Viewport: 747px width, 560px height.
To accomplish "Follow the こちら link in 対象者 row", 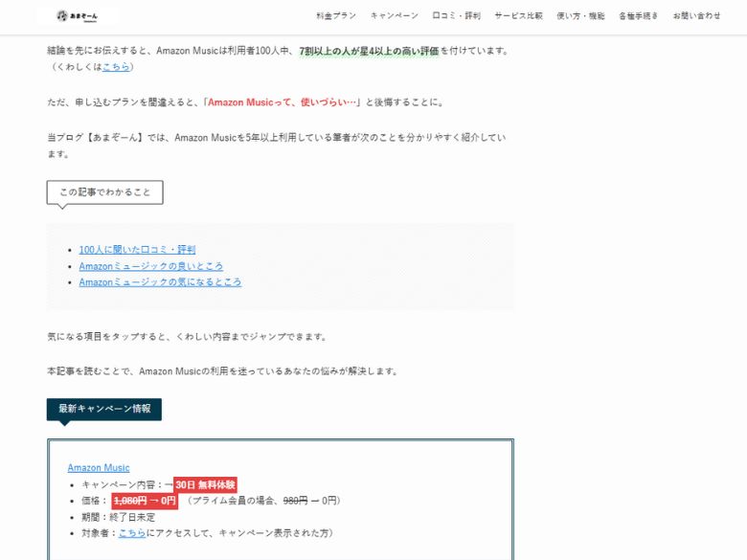I will pyautogui.click(x=132, y=533).
